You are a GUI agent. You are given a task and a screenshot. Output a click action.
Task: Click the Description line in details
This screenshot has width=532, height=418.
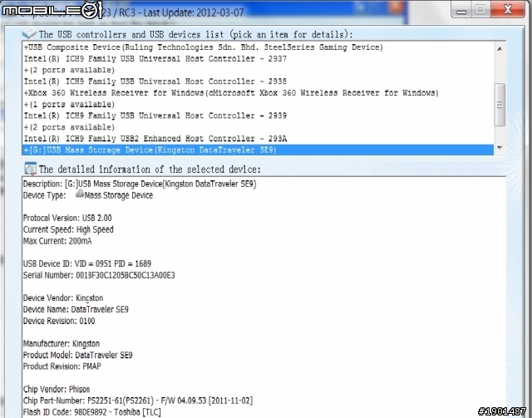(x=140, y=184)
